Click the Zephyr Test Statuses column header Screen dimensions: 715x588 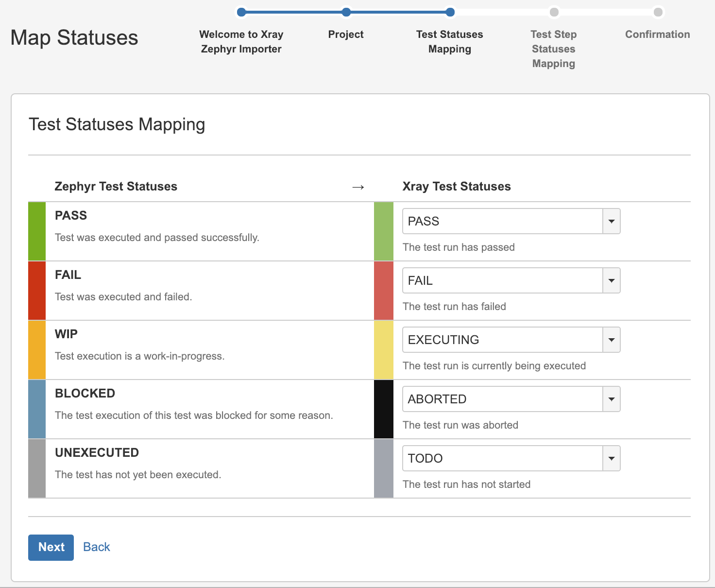coord(116,187)
